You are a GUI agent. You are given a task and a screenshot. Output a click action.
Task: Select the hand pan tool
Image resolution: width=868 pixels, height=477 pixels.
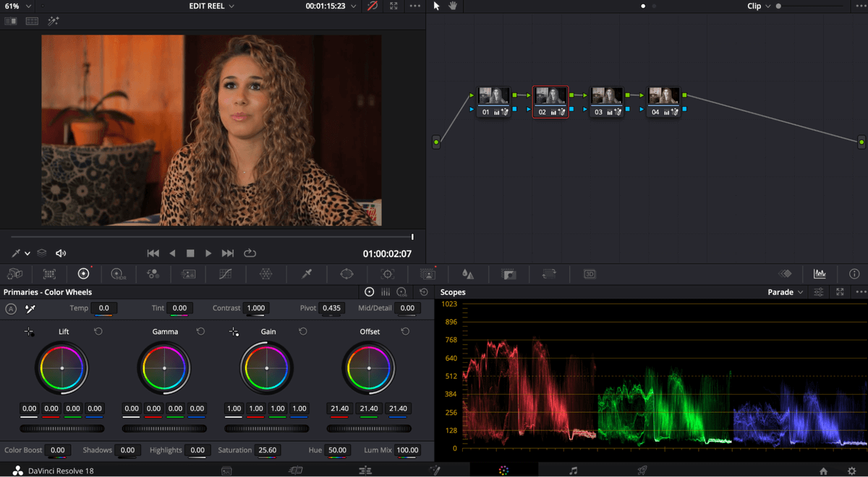pyautogui.click(x=454, y=6)
